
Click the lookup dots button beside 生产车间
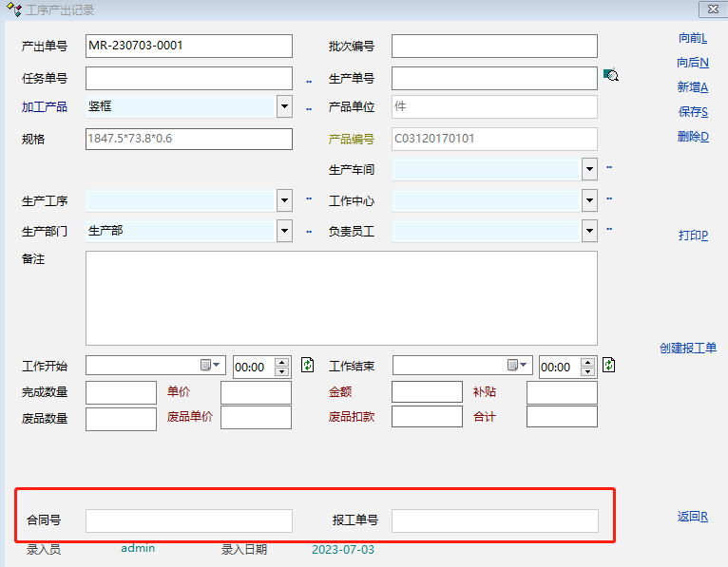click(x=609, y=168)
